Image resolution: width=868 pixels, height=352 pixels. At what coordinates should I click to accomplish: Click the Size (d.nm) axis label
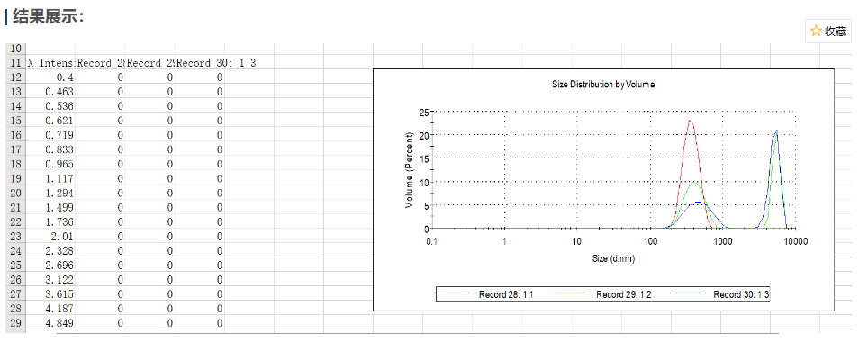pos(613,258)
